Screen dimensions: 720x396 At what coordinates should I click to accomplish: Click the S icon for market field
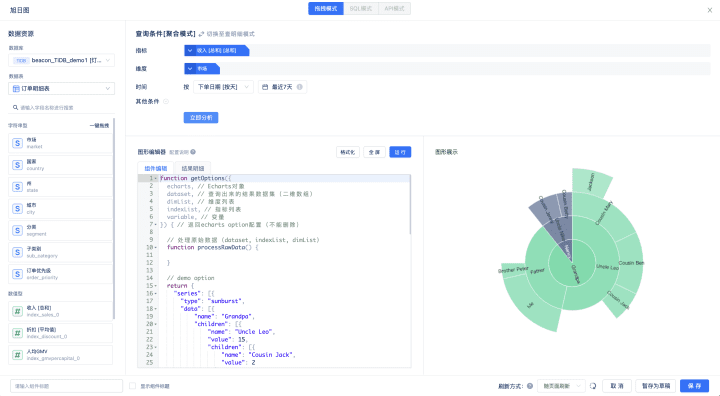coord(17,143)
